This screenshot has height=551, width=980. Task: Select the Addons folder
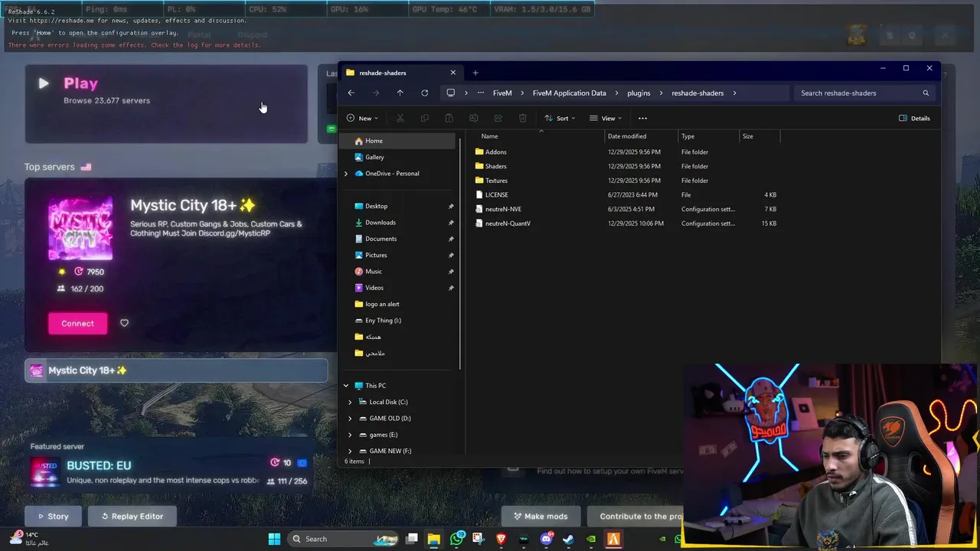tap(495, 152)
